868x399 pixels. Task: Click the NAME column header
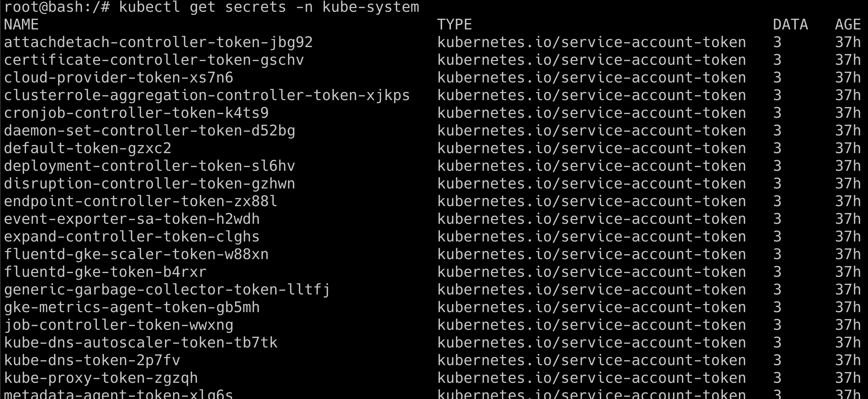pos(21,25)
